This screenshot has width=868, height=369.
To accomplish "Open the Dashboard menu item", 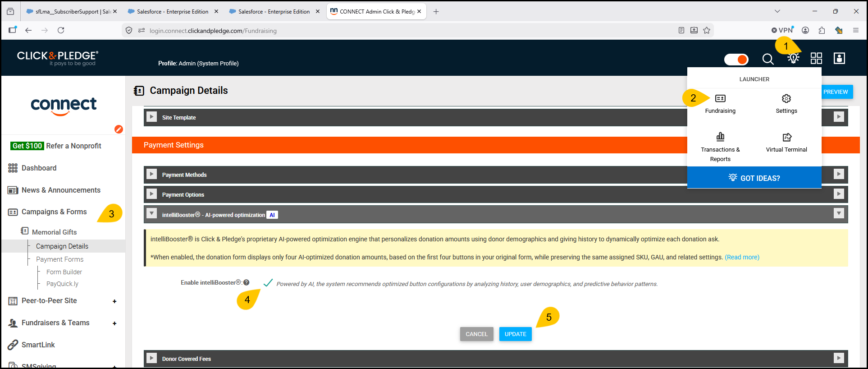I will point(39,168).
